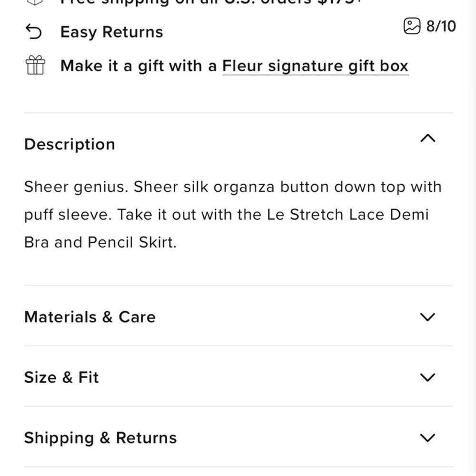The image size is (476, 476).
Task: Click the "Bra and Pencil Skirt" text line
Action: [x=100, y=242]
